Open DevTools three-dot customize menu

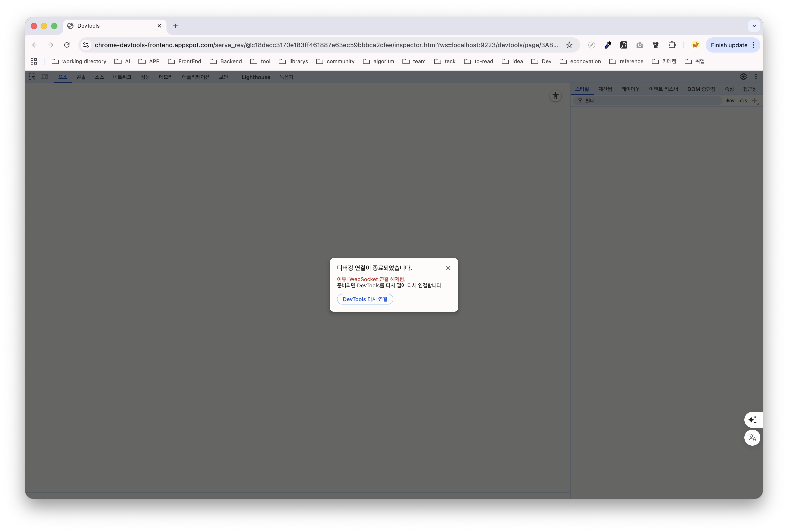coord(756,77)
